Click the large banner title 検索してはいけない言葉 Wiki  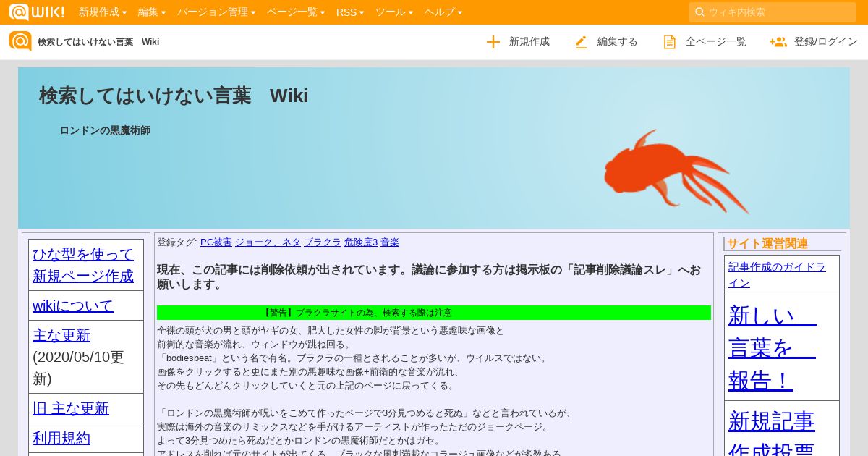[174, 96]
